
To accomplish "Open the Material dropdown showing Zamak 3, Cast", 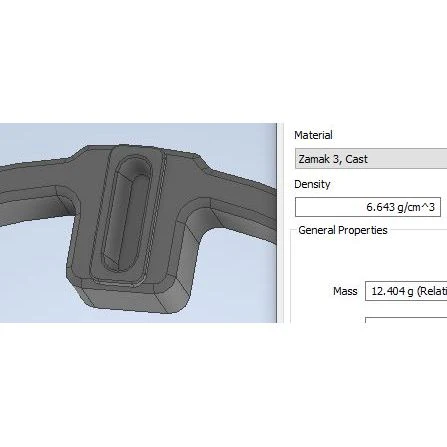I will (x=371, y=159).
